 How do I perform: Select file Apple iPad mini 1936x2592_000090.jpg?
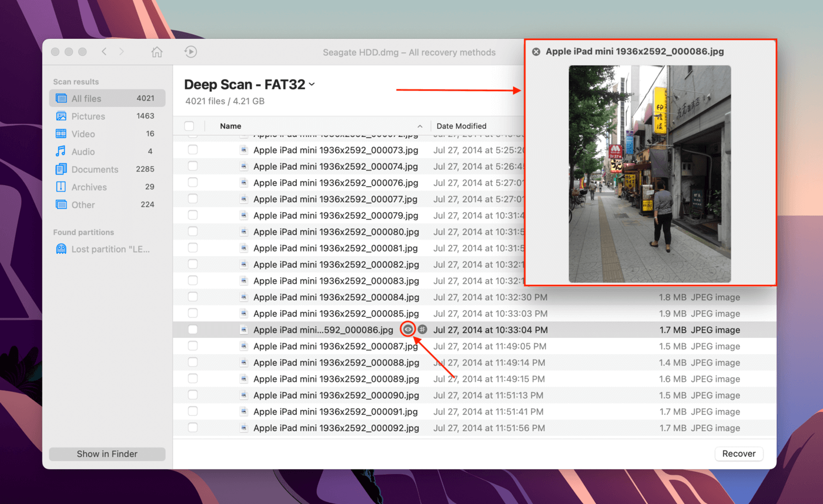[336, 395]
